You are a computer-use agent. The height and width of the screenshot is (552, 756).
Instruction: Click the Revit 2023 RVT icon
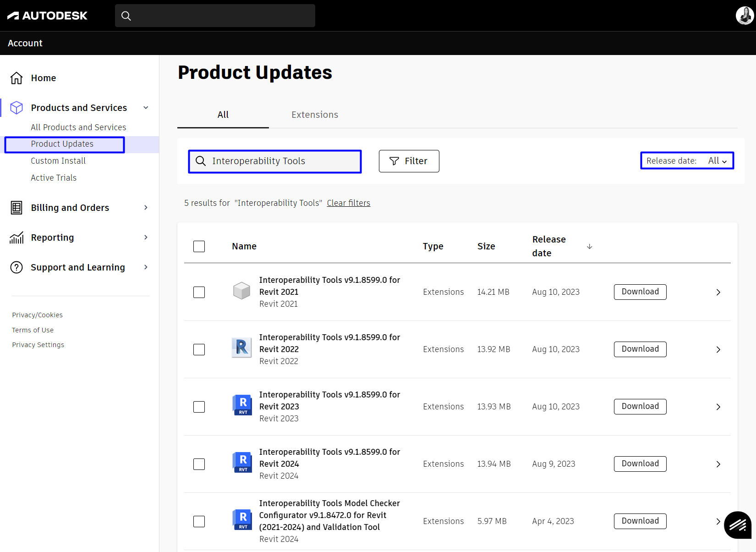[242, 405]
